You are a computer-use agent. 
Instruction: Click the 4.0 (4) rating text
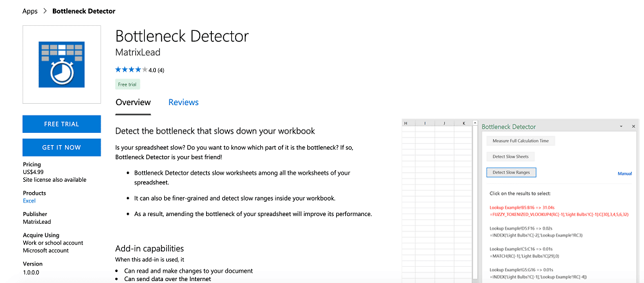click(156, 70)
